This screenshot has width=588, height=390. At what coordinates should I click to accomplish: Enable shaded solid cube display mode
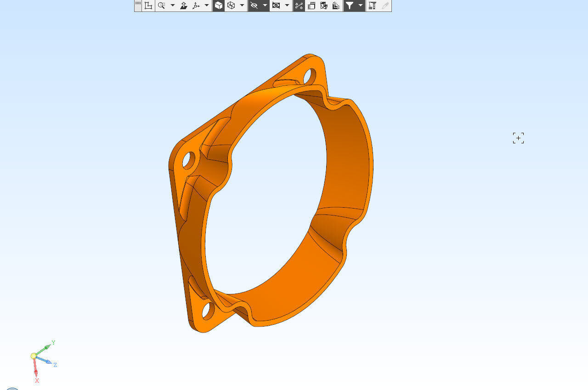(x=219, y=6)
